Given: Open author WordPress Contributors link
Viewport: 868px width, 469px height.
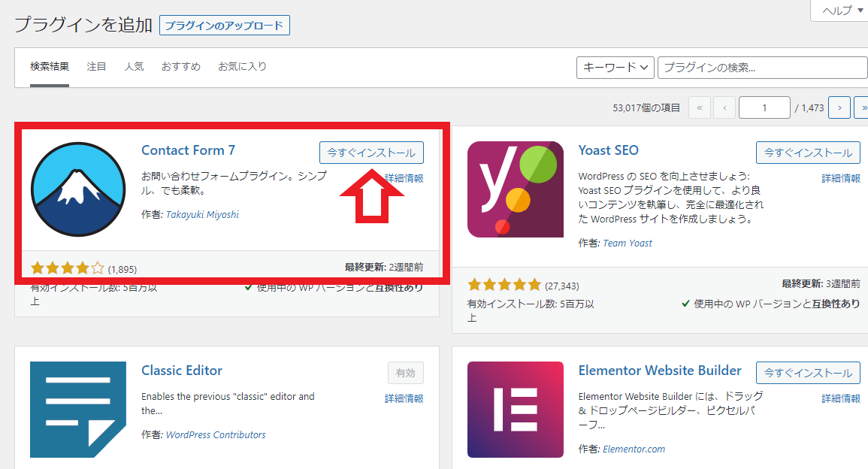Looking at the screenshot, I should tap(216, 434).
